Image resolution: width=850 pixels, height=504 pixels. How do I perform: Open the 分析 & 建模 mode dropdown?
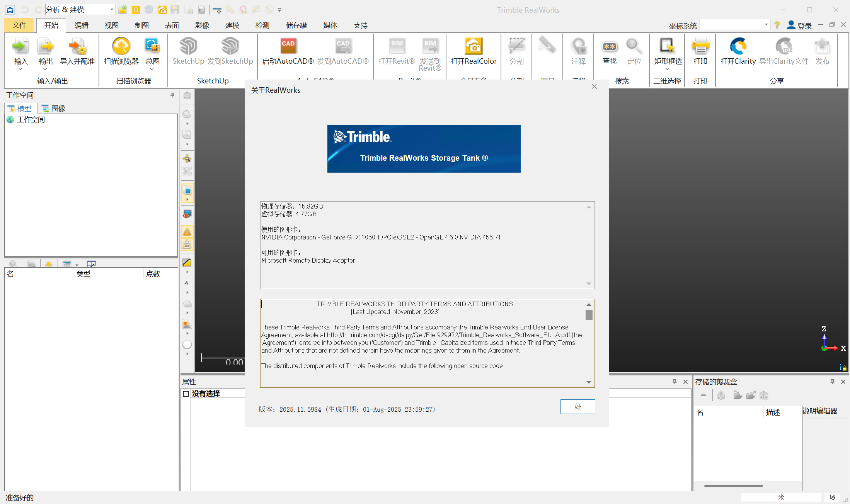click(112, 9)
